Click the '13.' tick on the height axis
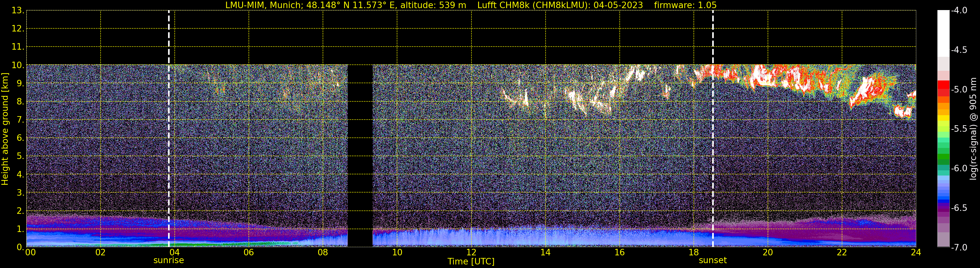The image size is (980, 268). pos(18,10)
